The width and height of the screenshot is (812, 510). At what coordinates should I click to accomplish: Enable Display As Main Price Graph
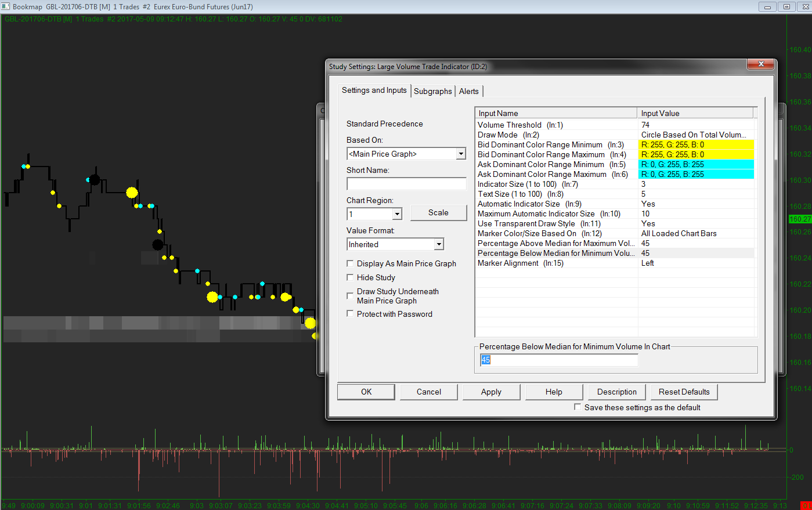coord(350,263)
